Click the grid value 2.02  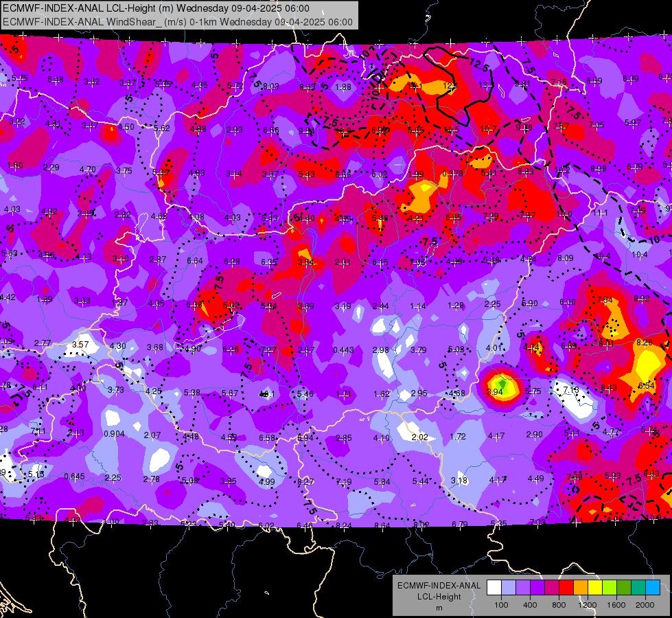pyautogui.click(x=419, y=437)
